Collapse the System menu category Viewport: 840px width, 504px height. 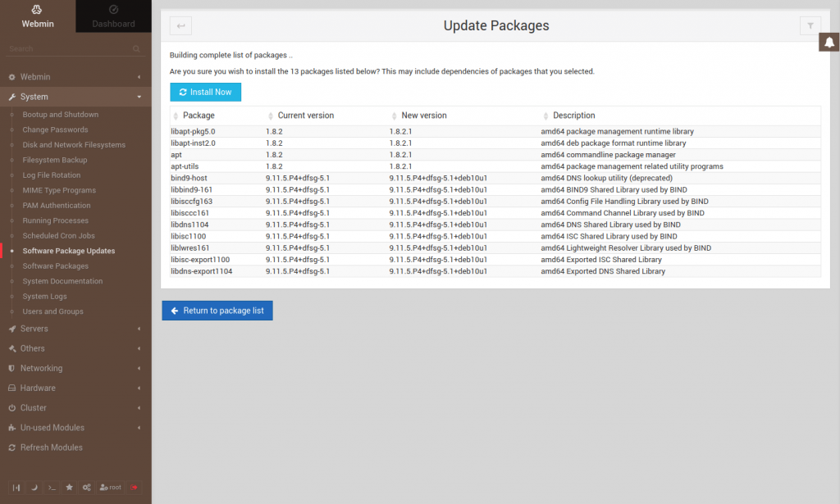coord(75,97)
